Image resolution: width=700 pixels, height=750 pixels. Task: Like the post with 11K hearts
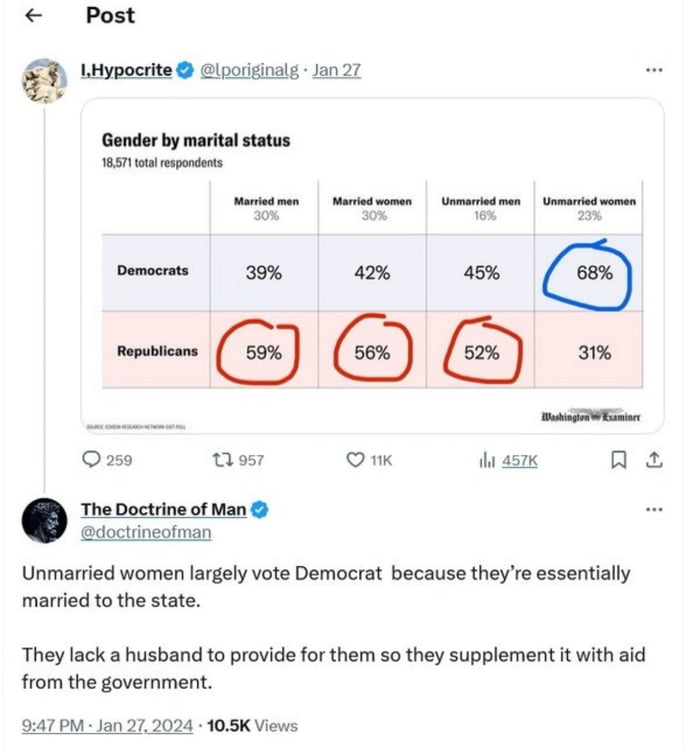(x=369, y=460)
